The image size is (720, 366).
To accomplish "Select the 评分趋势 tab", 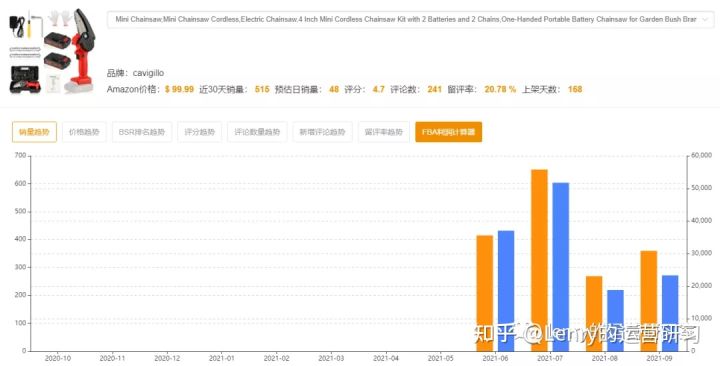I will tap(199, 132).
